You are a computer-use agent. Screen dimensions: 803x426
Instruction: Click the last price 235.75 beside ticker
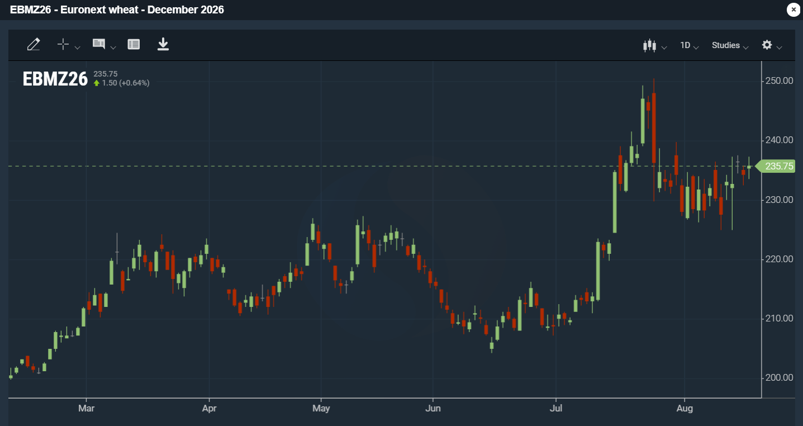(105, 74)
